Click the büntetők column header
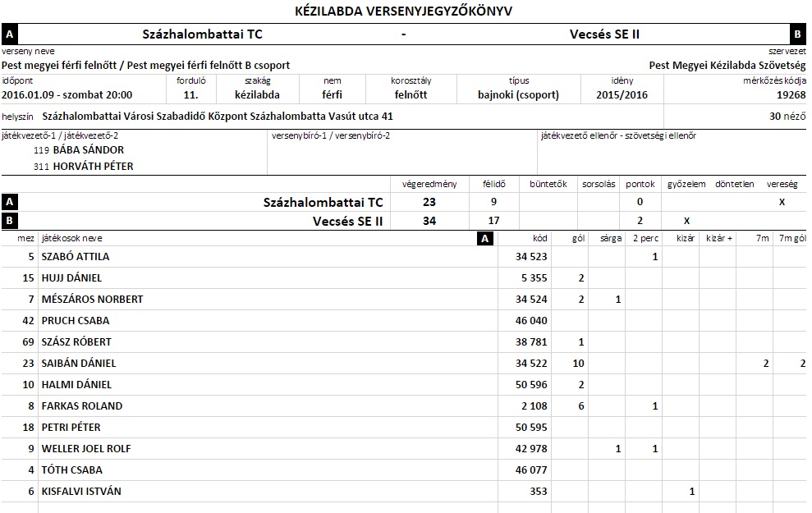 (x=548, y=185)
